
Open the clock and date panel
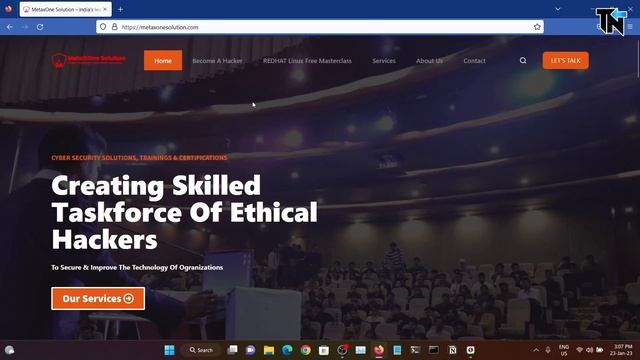pos(621,350)
